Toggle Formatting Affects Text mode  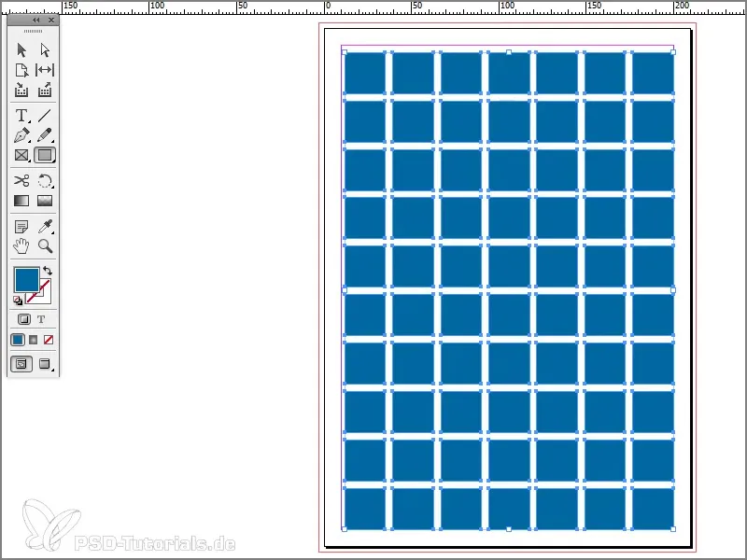tap(42, 317)
